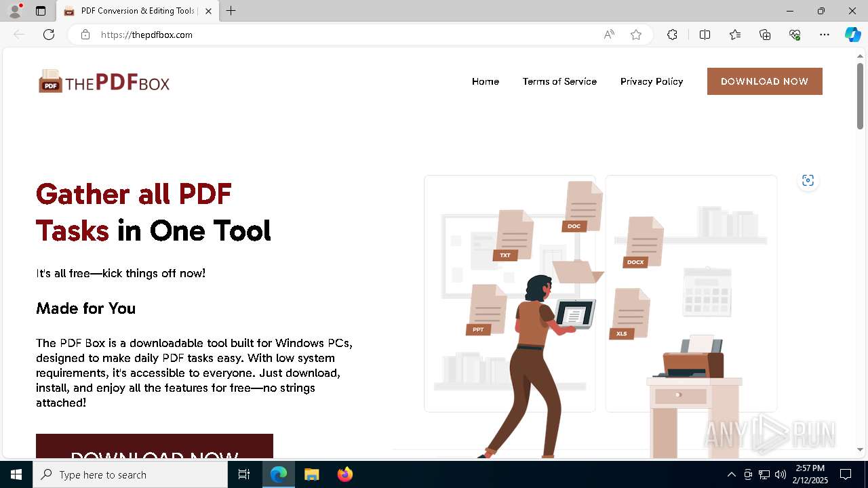Click the PDF Conversion & Editing Tools tab
Image resolution: width=868 pixels, height=488 pixels.
138,11
